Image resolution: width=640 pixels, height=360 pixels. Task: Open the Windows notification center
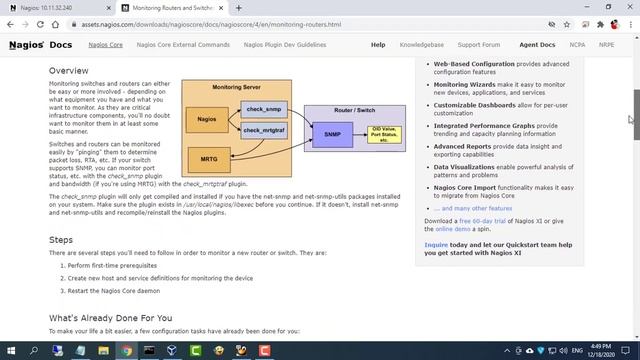pos(625,351)
